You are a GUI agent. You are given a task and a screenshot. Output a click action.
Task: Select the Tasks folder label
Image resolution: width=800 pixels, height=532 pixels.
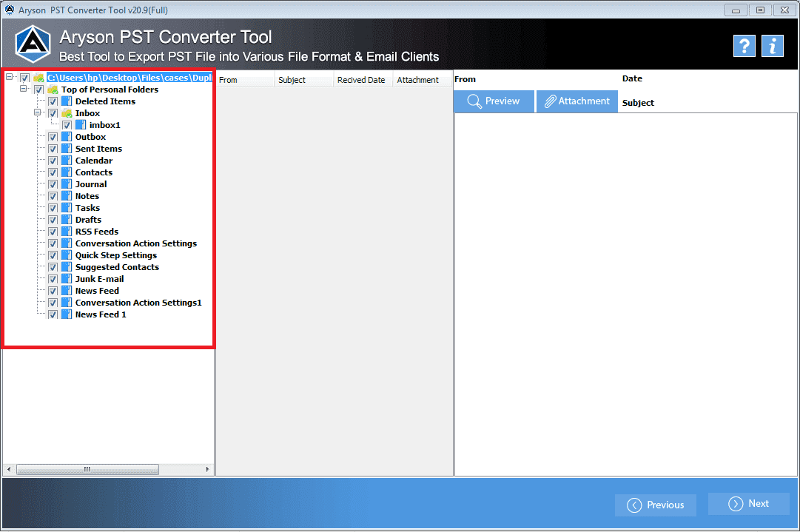click(x=88, y=208)
